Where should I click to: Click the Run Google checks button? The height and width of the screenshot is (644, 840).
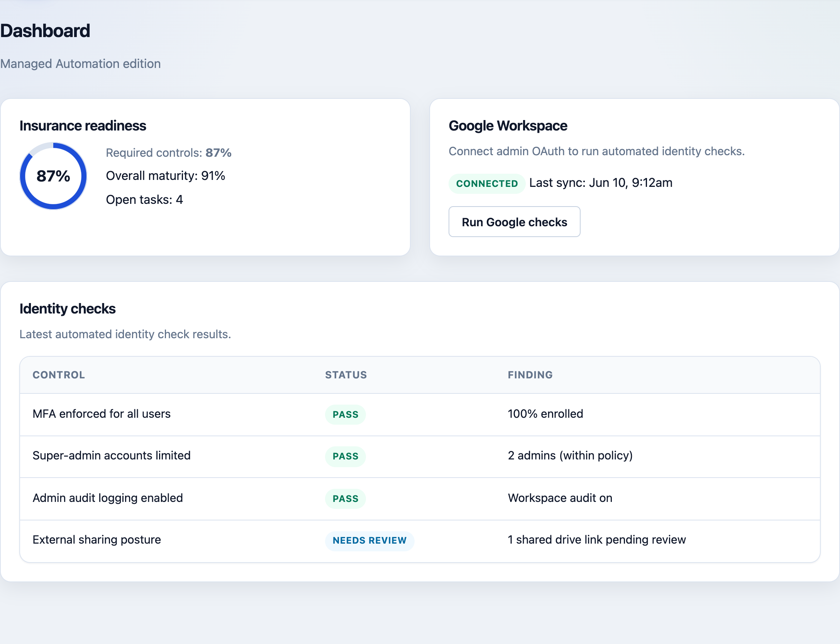pos(514,222)
